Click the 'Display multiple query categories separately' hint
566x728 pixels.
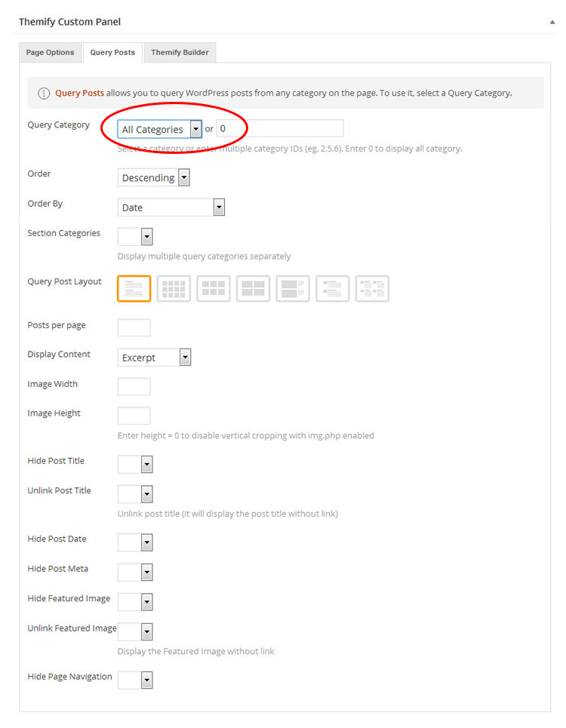click(x=205, y=256)
